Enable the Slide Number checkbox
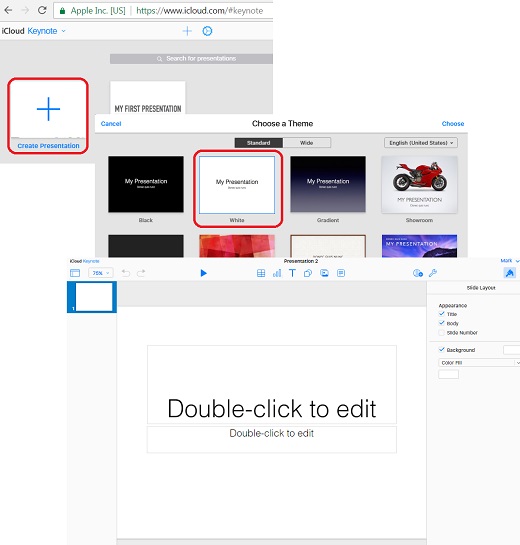The height and width of the screenshot is (545, 520). (x=441, y=333)
